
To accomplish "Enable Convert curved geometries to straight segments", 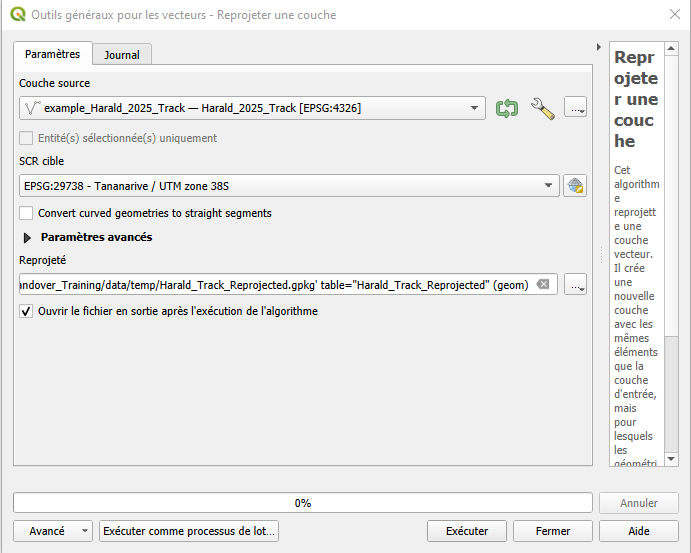I will coord(26,213).
